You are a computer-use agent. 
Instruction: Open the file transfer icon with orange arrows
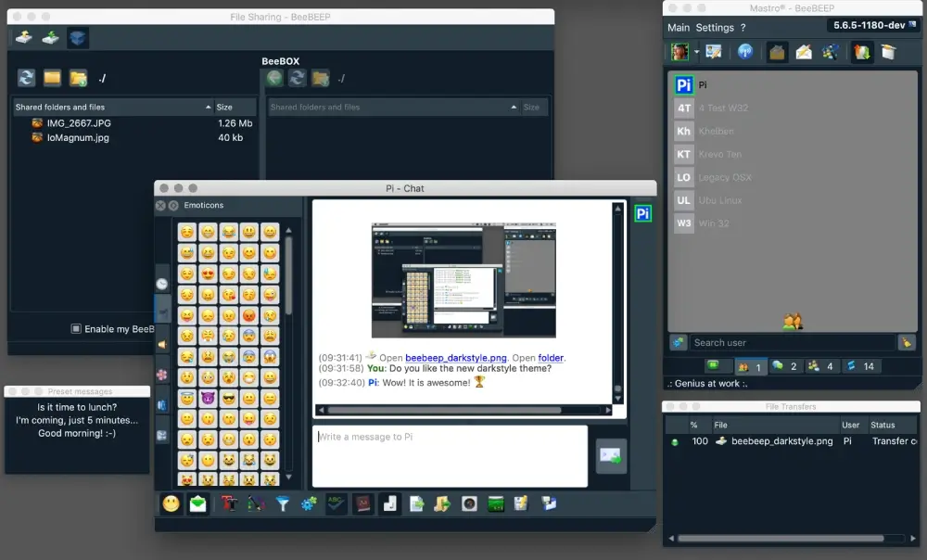pyautogui.click(x=860, y=52)
